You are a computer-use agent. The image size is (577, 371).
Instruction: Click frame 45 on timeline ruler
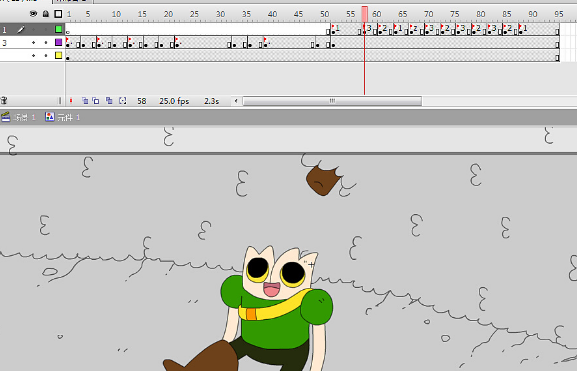tap(298, 14)
